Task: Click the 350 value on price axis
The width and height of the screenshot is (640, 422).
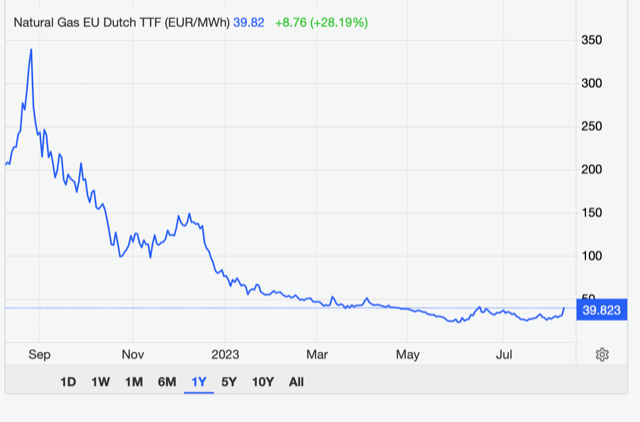Action: 593,40
